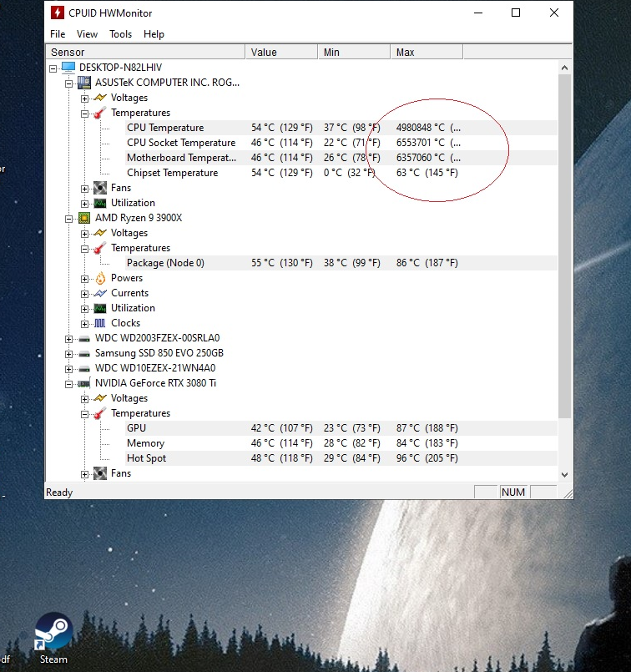Click the Clocks waveform icon
Image resolution: width=631 pixels, height=672 pixels.
(x=100, y=323)
